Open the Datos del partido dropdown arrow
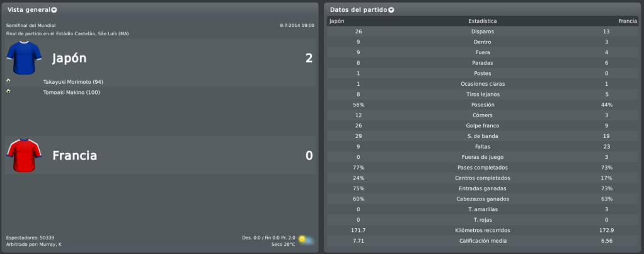Viewport: 644px width, 254px height. pos(391,10)
